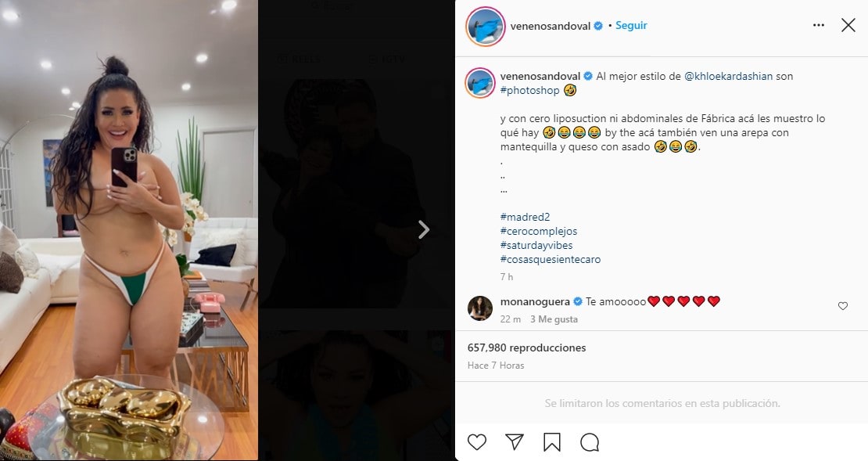
Task: Open the #saturdayvibes hashtag
Action: [x=536, y=245]
